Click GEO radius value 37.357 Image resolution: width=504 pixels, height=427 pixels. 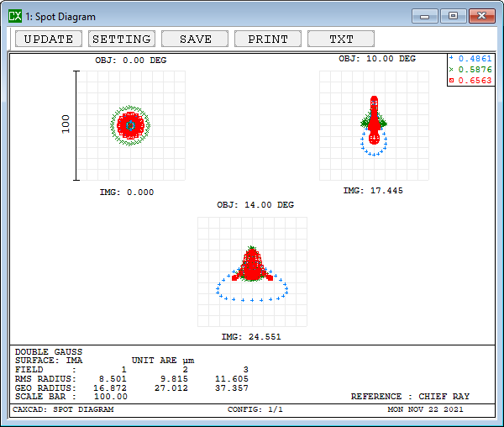click(232, 388)
